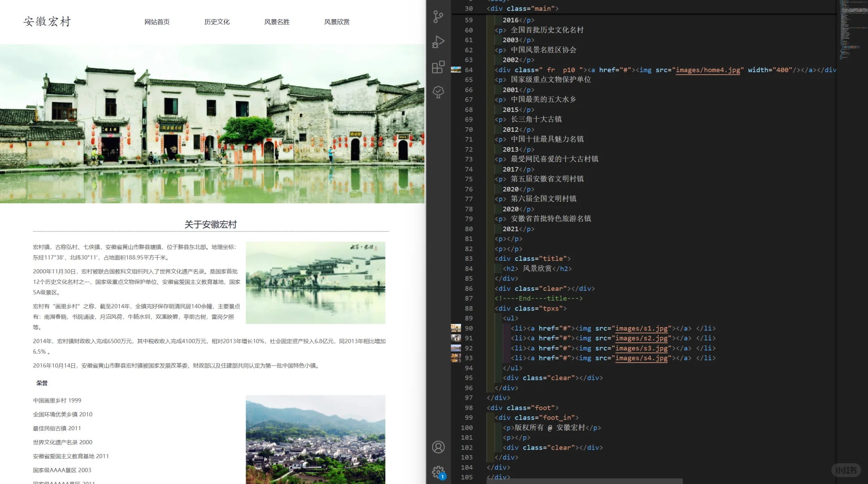
Task: Open the Accounts icon in the activity bar
Action: (x=438, y=447)
